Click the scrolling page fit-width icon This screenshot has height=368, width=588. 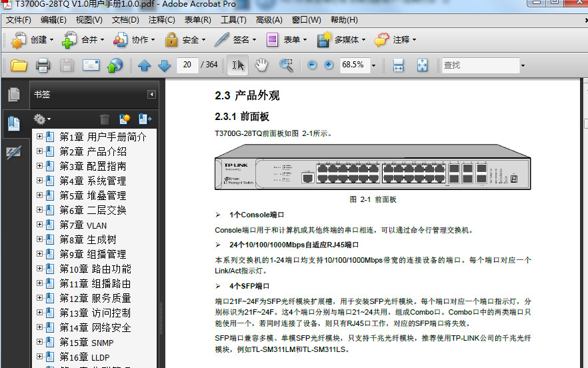pyautogui.click(x=398, y=65)
